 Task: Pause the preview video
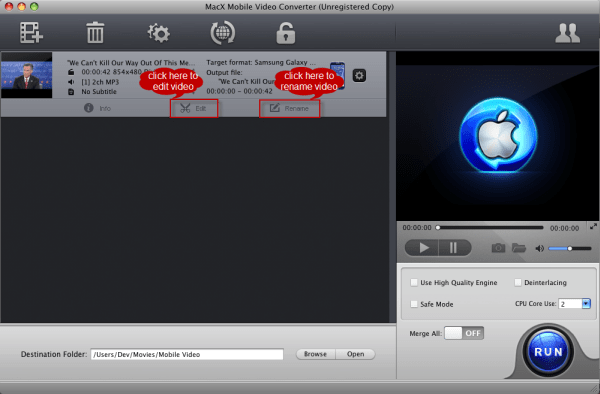point(455,248)
